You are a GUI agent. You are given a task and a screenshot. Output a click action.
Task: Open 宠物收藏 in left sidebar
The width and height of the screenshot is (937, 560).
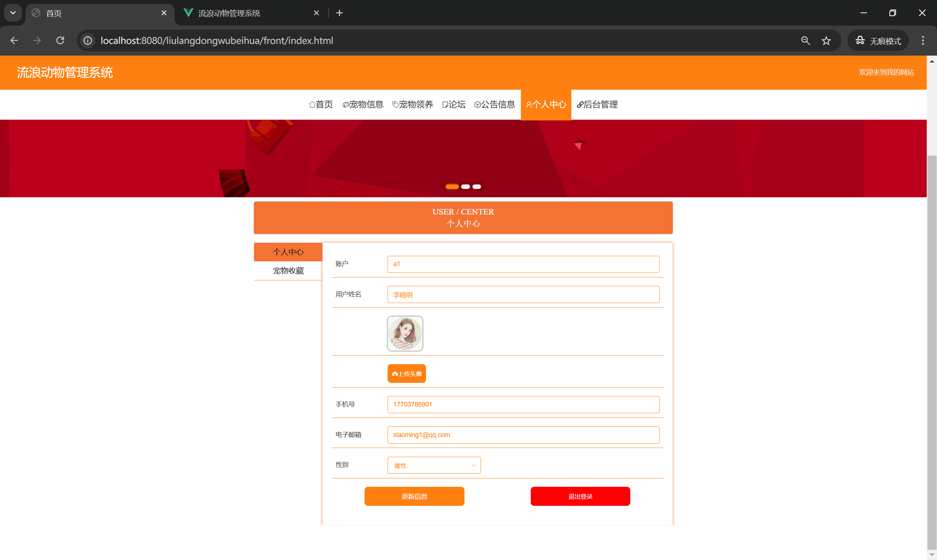point(288,270)
